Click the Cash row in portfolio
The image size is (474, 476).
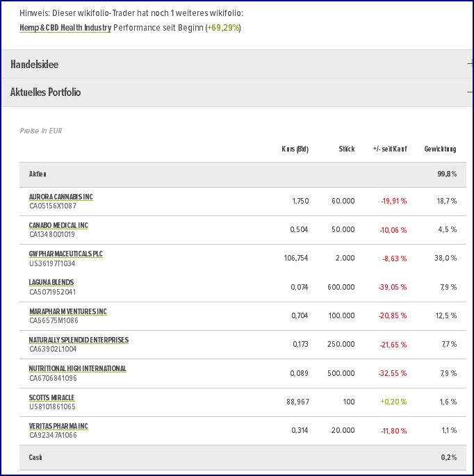pyautogui.click(x=238, y=457)
